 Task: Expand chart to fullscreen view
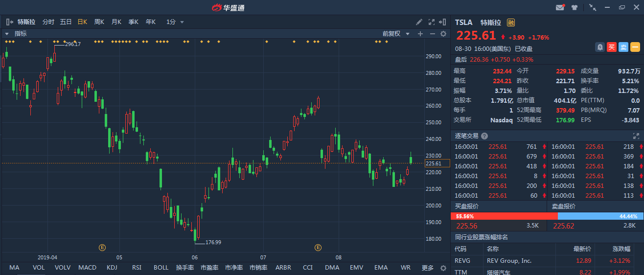(x=432, y=22)
